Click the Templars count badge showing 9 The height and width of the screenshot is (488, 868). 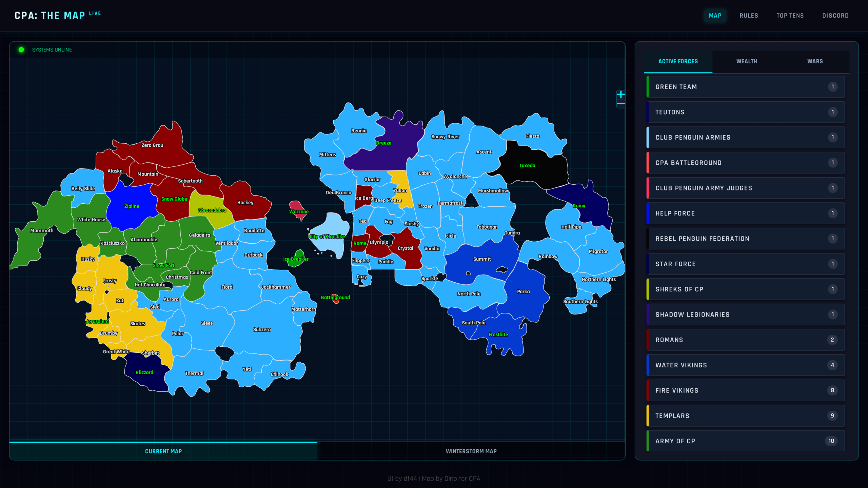click(x=832, y=415)
